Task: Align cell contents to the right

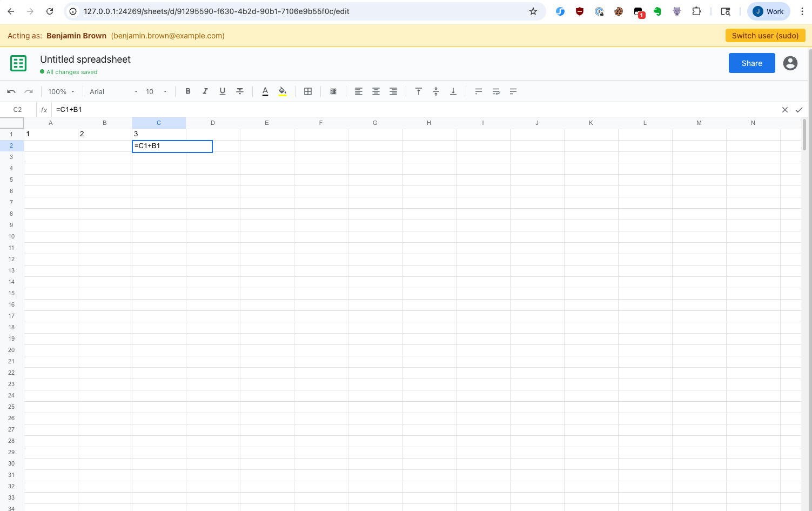Action: click(393, 91)
